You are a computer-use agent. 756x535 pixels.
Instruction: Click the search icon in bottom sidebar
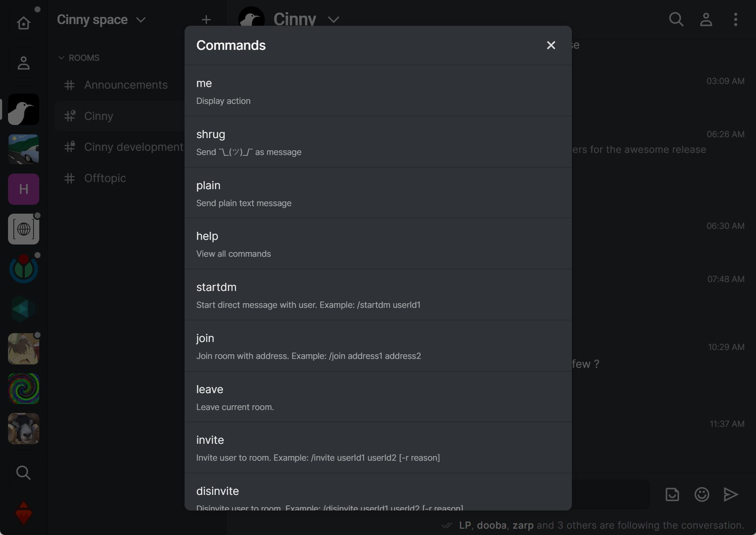(24, 473)
